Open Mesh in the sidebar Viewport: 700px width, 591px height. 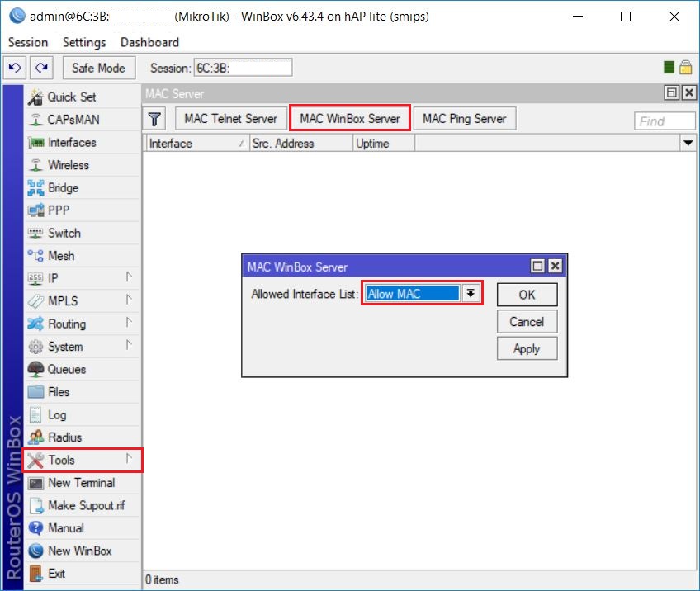click(x=83, y=256)
